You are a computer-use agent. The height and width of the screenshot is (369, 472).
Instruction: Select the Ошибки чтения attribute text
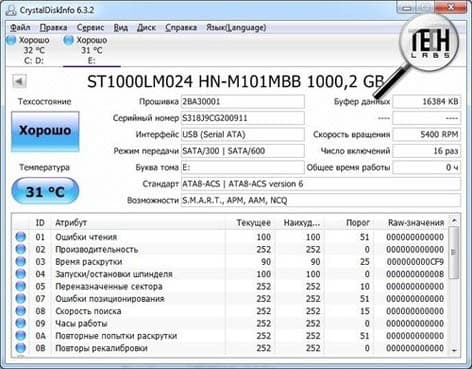pyautogui.click(x=86, y=237)
